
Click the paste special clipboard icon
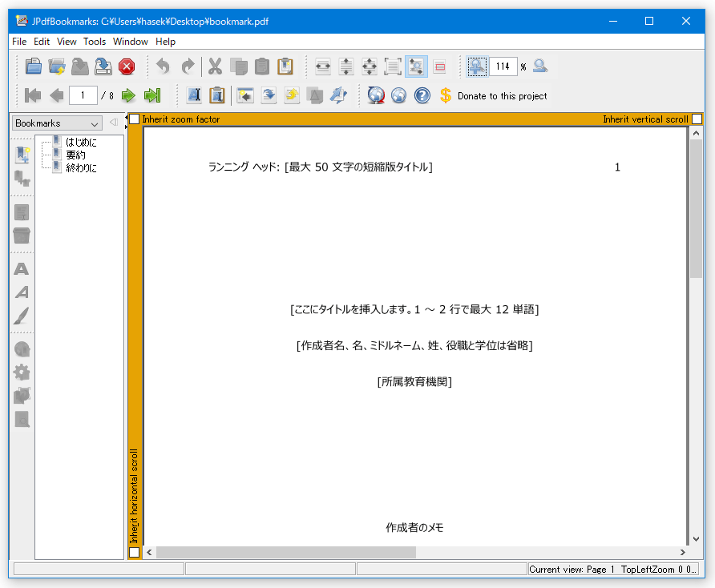[x=285, y=66]
